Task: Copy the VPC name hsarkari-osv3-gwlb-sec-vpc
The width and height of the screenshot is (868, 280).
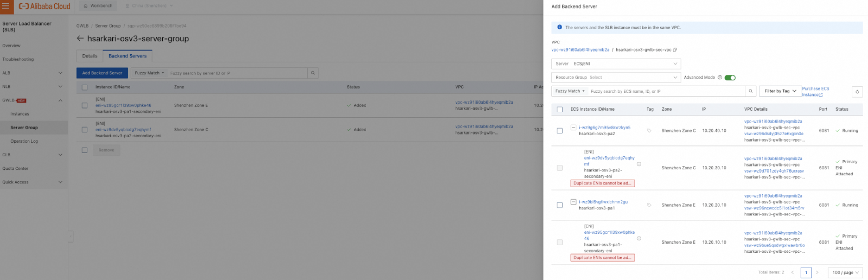Action: (675, 50)
